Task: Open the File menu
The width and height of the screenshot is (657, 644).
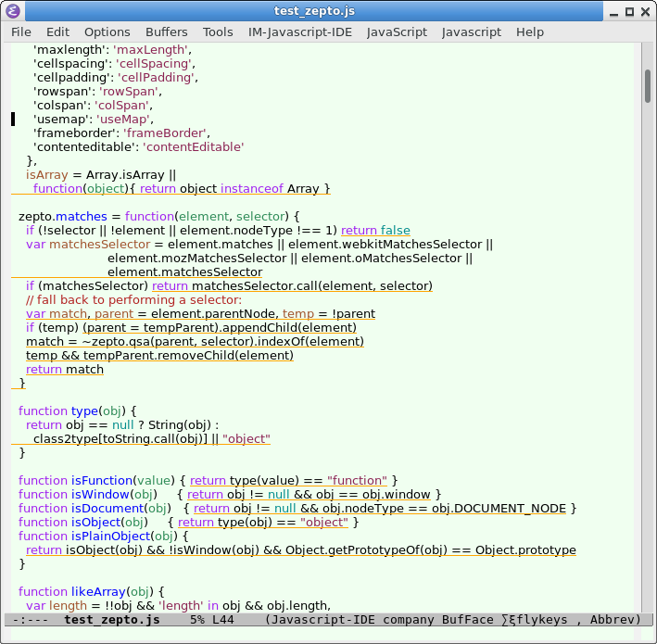Action: point(21,32)
